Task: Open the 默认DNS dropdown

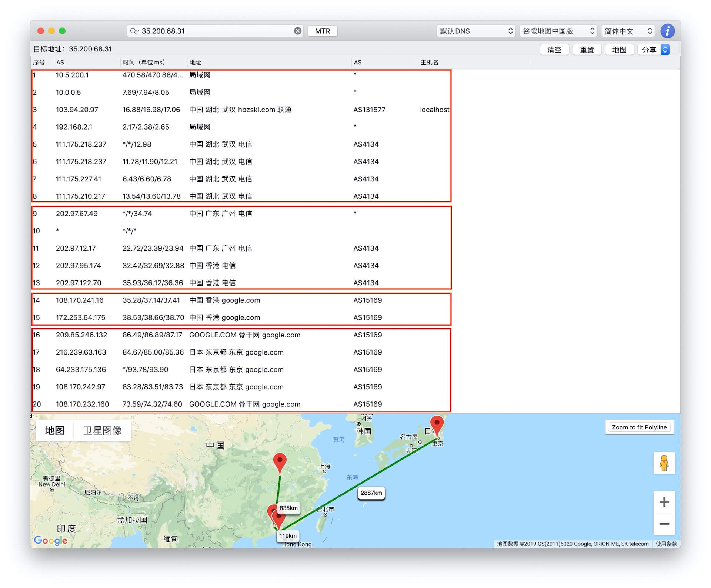Action: [476, 31]
